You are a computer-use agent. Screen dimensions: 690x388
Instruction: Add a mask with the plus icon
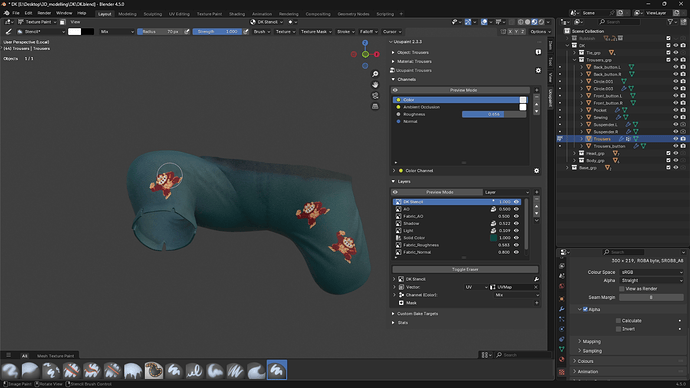[536, 303]
